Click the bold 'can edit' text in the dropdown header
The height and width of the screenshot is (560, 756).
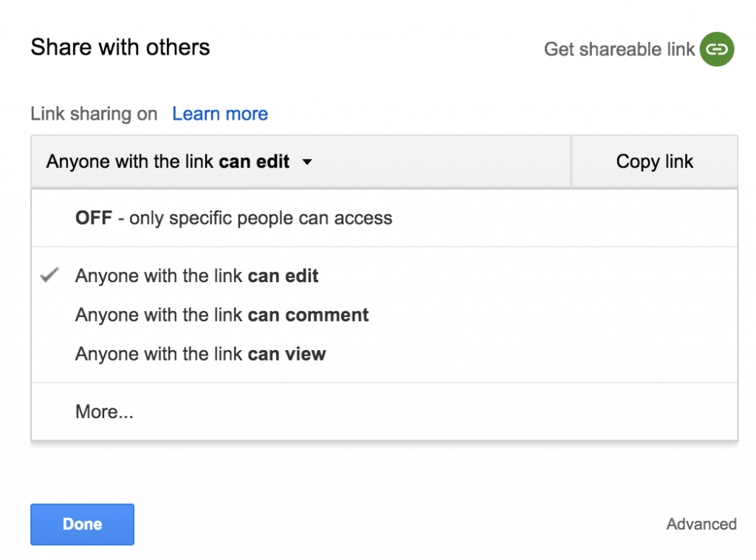[254, 162]
